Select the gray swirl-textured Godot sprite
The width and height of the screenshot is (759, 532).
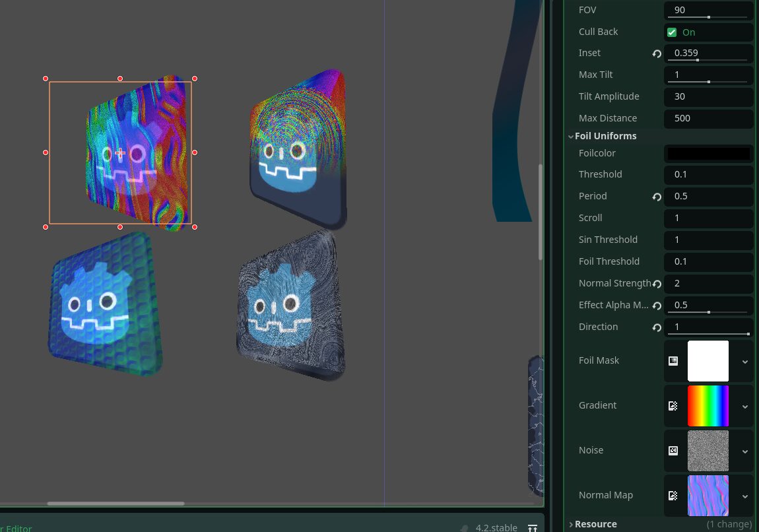click(290, 306)
